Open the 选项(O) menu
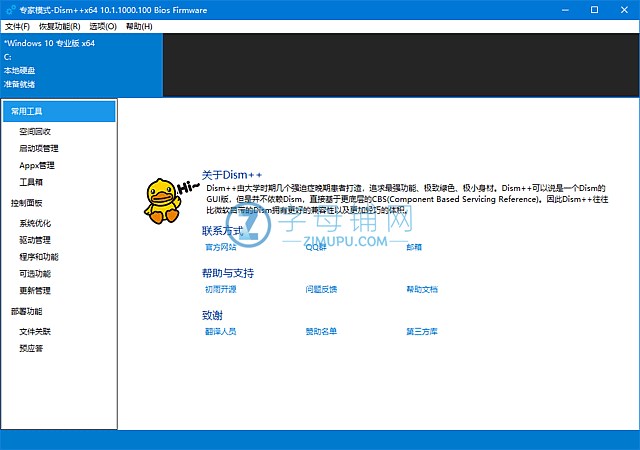The height and width of the screenshot is (450, 640). pos(103,26)
